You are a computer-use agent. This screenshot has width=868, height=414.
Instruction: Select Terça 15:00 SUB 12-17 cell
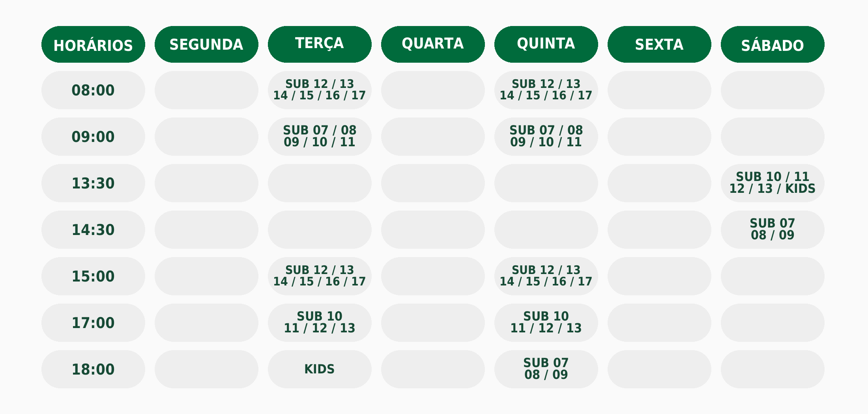[320, 276]
